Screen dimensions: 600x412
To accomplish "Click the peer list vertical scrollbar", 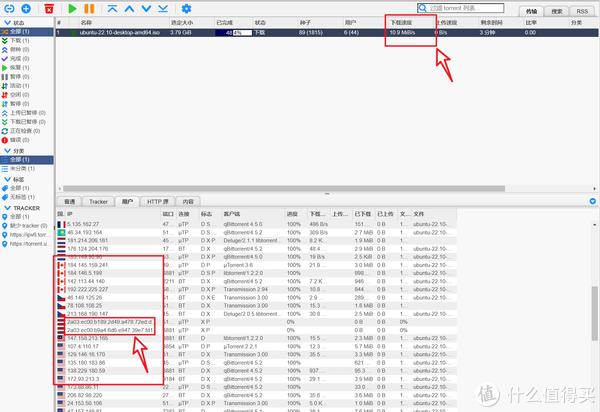I will 595,313.
